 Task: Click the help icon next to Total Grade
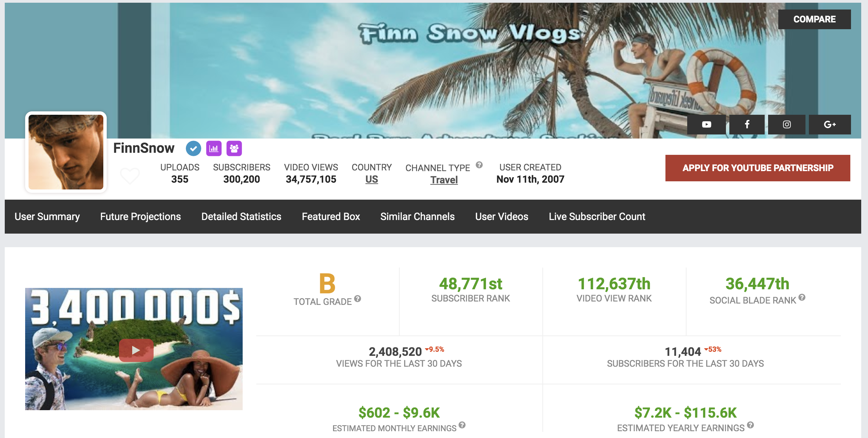pyautogui.click(x=358, y=299)
